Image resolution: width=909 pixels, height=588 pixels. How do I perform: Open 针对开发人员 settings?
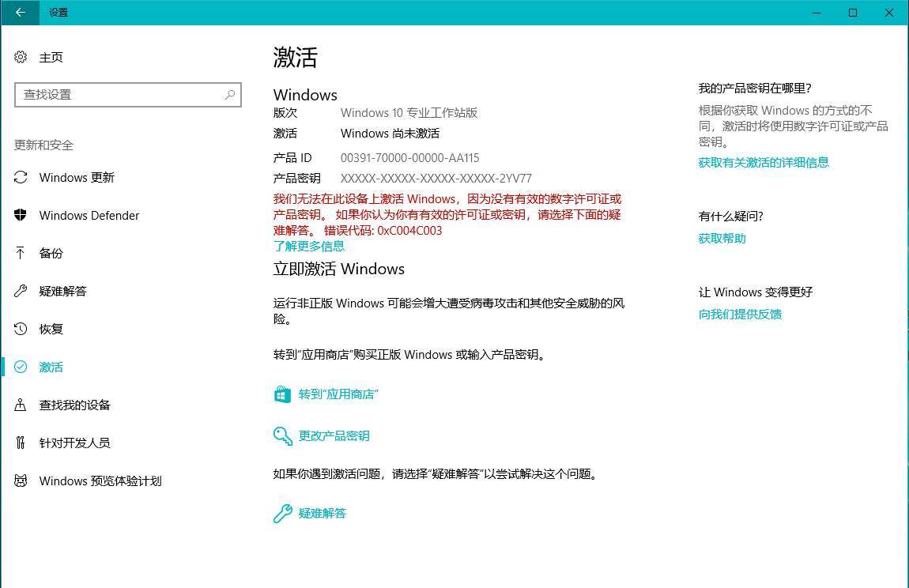(x=75, y=443)
